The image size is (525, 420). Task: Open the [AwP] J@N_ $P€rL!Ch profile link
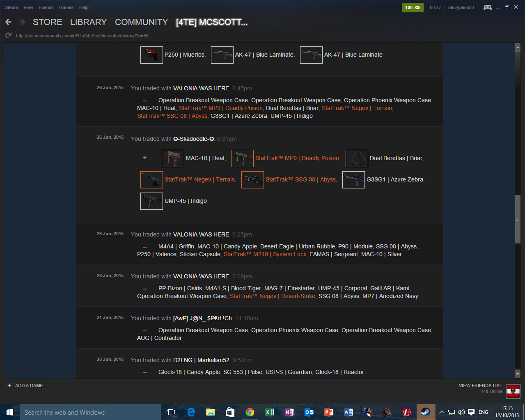point(202,318)
